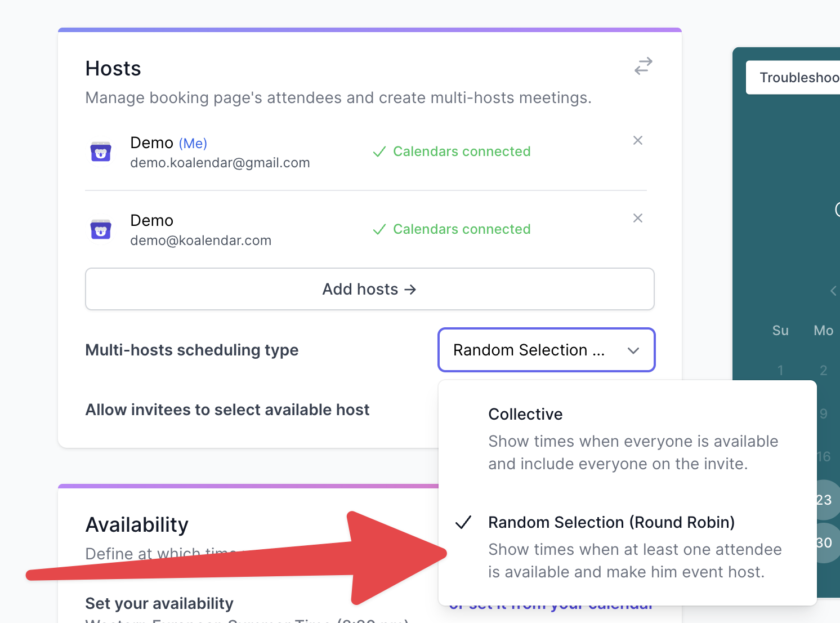Click the checkmark beside first Calendars connected
The width and height of the screenshot is (840, 623).
pyautogui.click(x=379, y=152)
